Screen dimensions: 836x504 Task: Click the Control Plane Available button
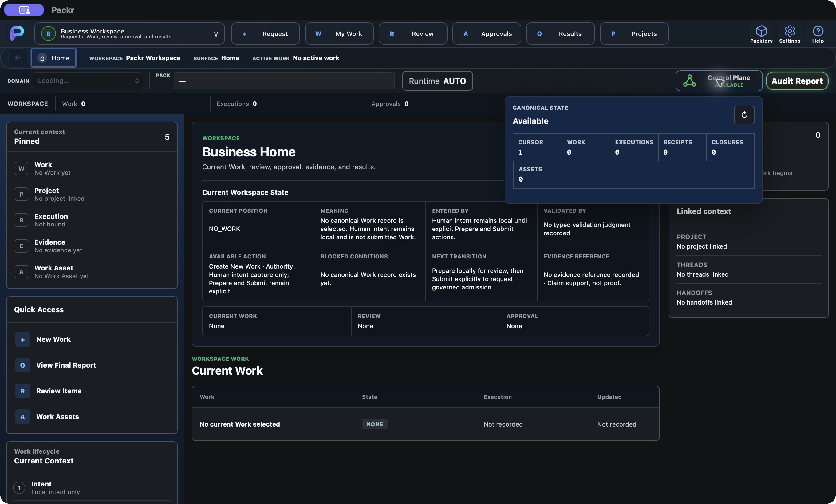pos(719,81)
